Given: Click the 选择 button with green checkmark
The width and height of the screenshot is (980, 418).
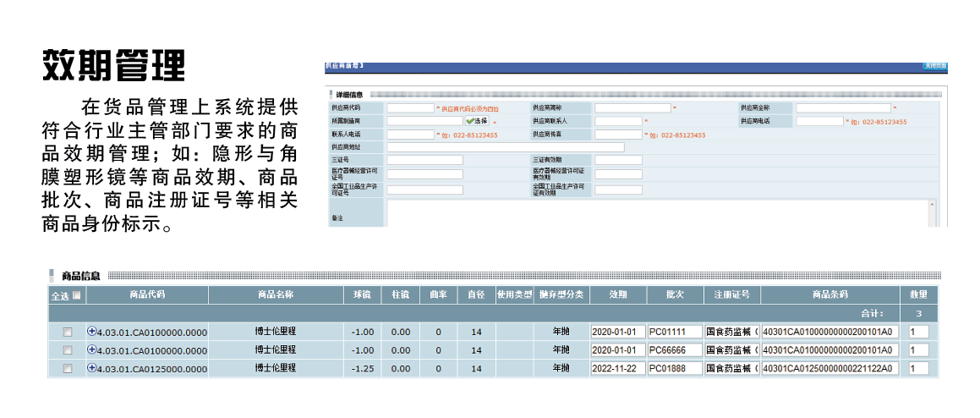Looking at the screenshot, I should 476,121.
